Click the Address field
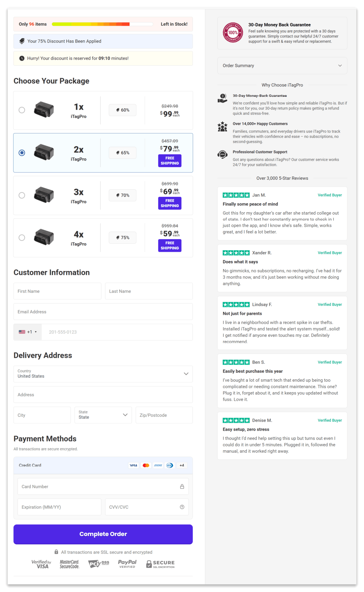 pos(103,395)
